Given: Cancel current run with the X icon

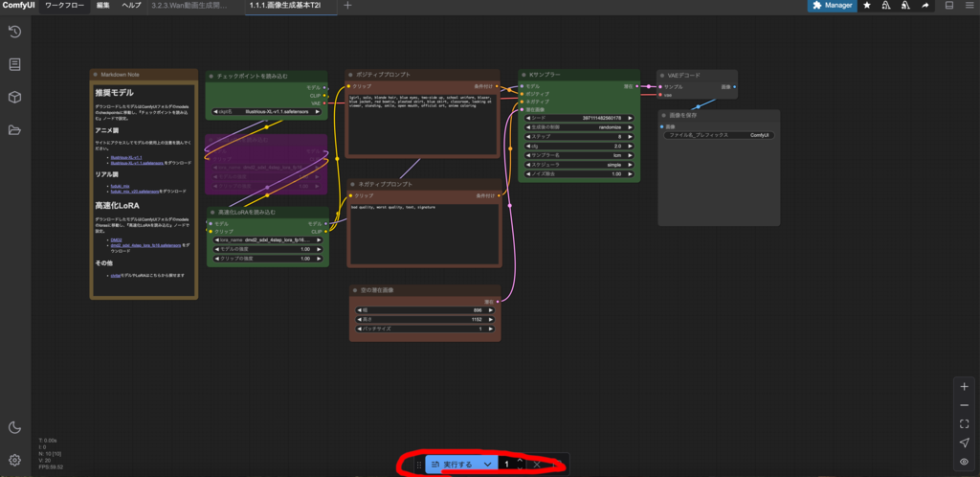Looking at the screenshot, I should tap(537, 465).
